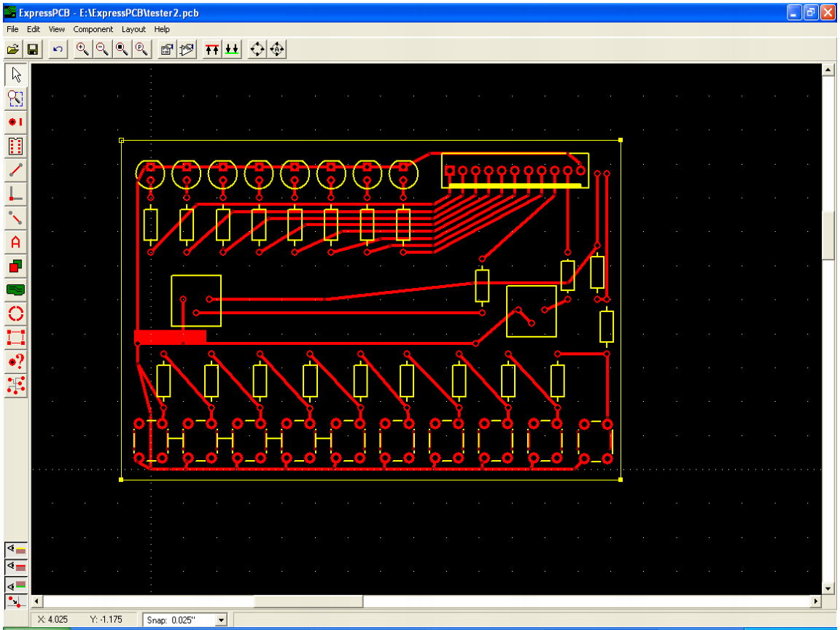Open the Help menu
Viewport: 840px width, 630px height.
162,29
